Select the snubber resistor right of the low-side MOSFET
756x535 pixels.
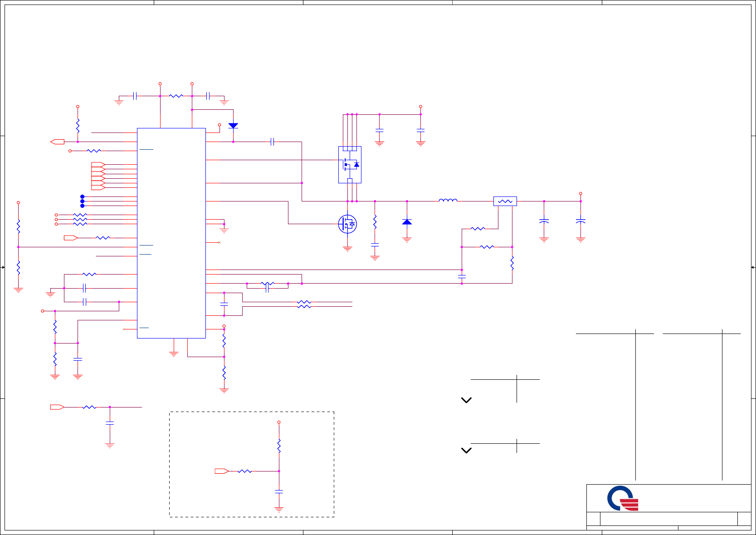[x=375, y=222]
